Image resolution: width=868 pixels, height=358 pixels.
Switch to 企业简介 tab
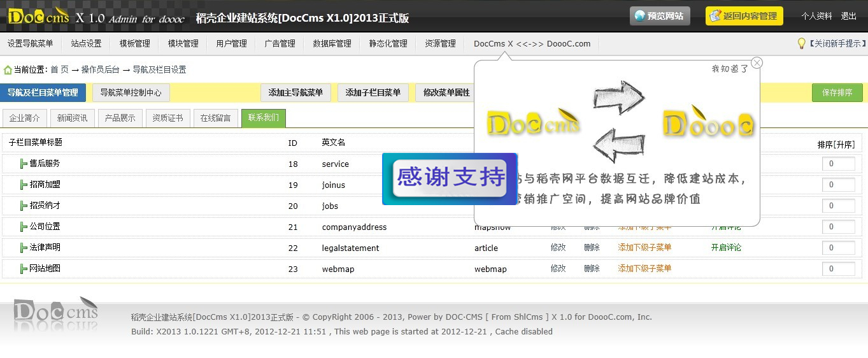(x=25, y=118)
